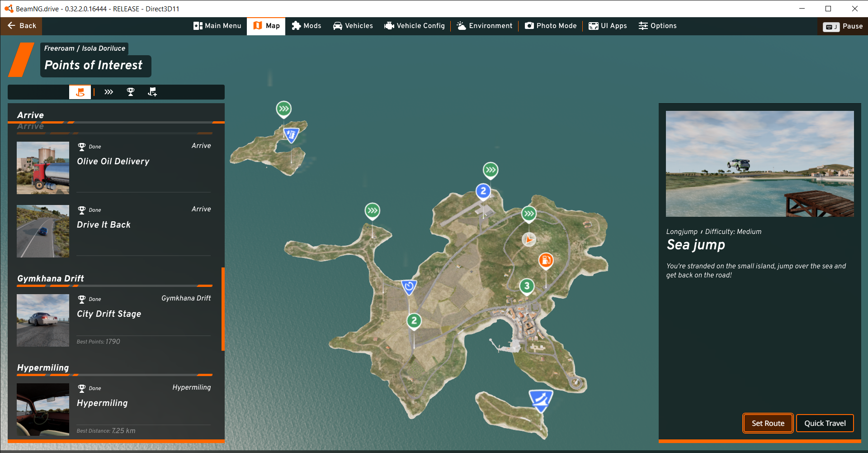This screenshot has width=868, height=453.
Task: Click the Sea jump preview image
Action: click(760, 164)
